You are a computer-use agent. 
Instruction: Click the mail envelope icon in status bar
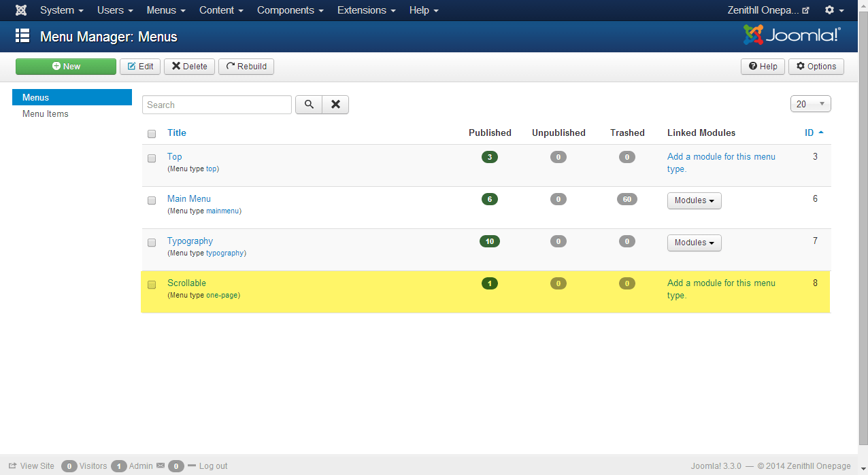tap(161, 465)
